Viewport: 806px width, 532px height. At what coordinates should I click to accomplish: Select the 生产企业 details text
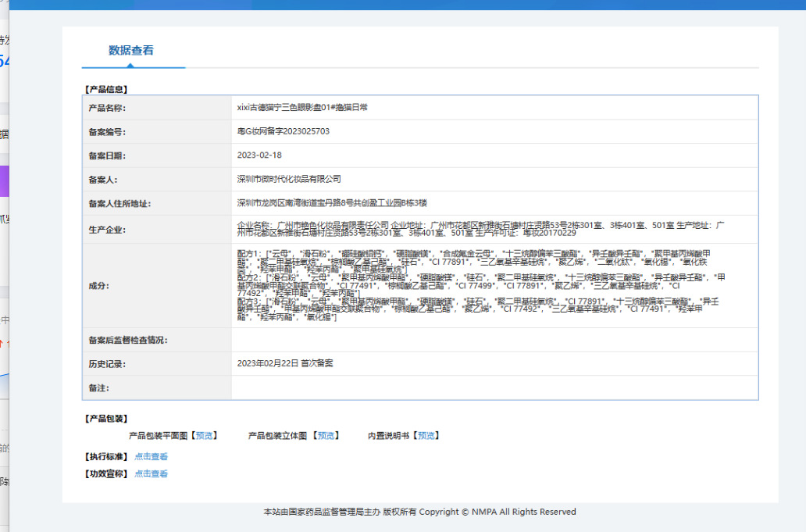480,229
